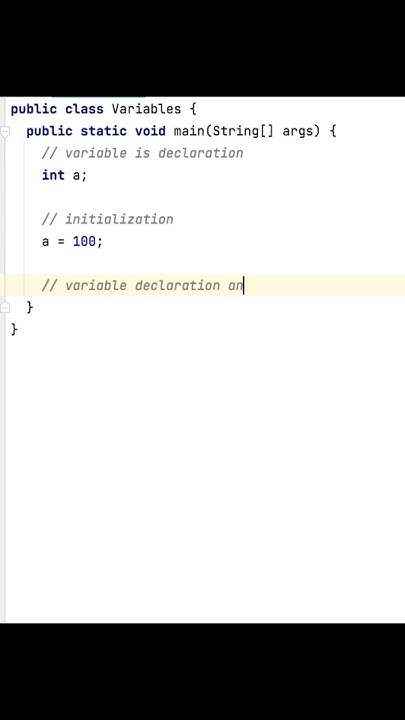Click comment '// variable is declaration'

[142, 153]
